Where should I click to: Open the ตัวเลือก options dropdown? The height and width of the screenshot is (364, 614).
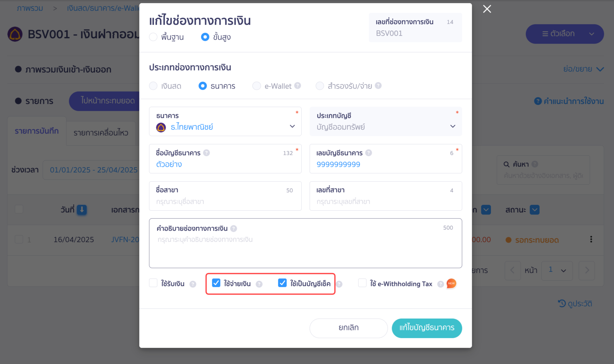coord(564,34)
